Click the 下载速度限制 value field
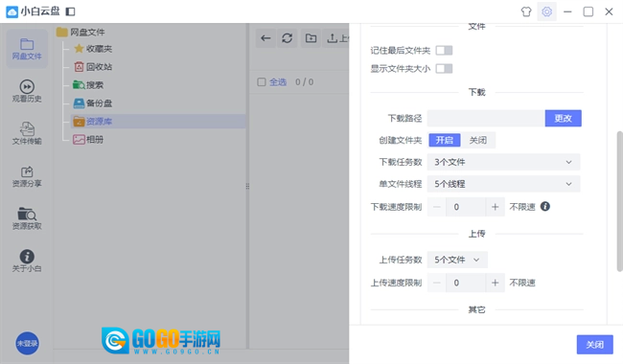Screen dimensions: 623x364 [x=466, y=207]
